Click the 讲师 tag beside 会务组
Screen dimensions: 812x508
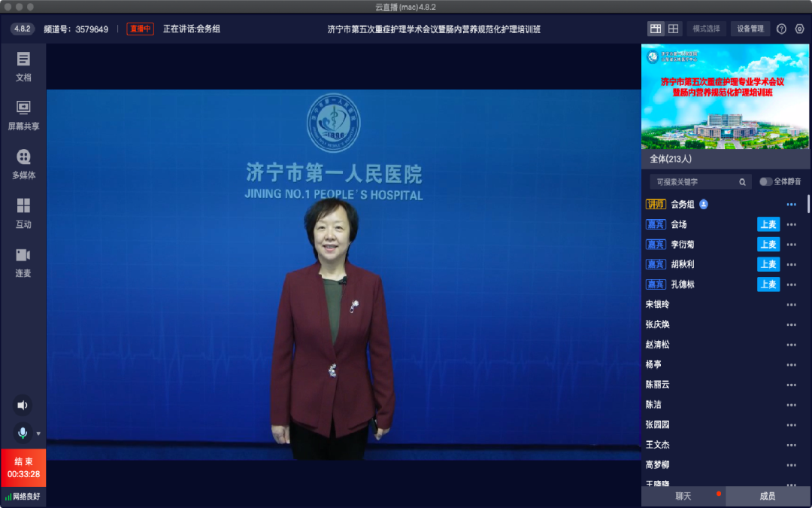tap(656, 204)
